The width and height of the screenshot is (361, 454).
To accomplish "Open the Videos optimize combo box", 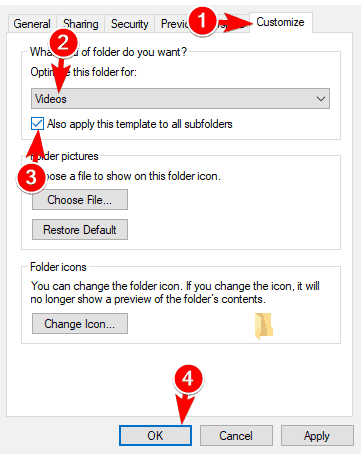I will pyautogui.click(x=180, y=99).
